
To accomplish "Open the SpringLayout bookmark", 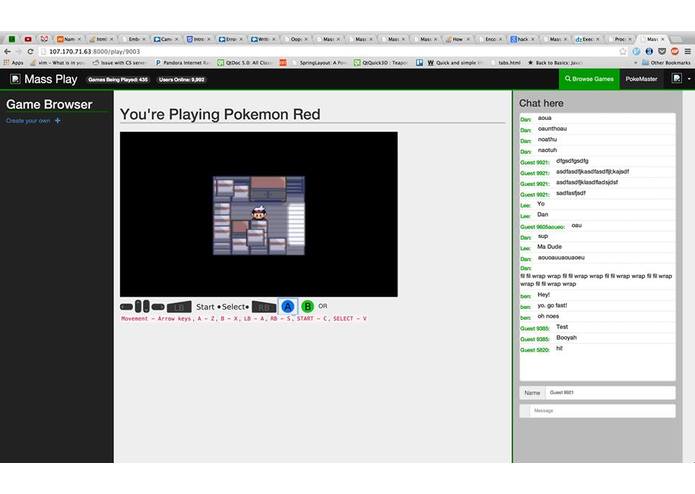I will pyautogui.click(x=318, y=63).
